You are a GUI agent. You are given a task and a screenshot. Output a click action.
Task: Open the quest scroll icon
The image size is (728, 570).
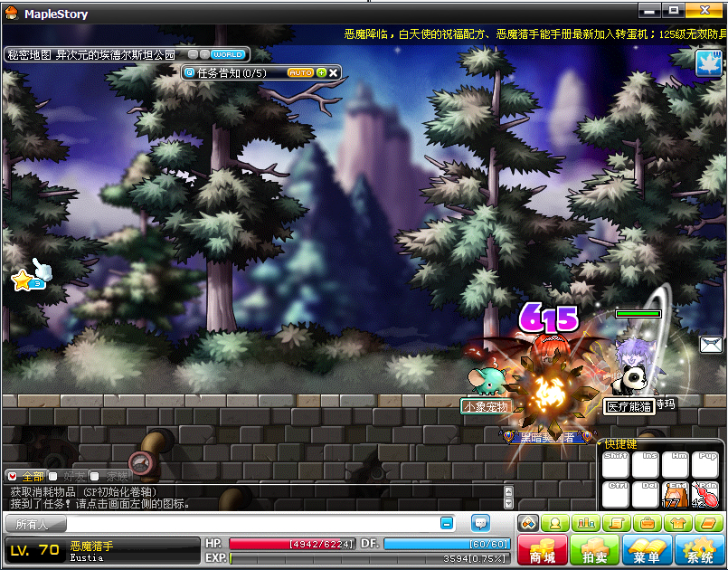pos(616,524)
